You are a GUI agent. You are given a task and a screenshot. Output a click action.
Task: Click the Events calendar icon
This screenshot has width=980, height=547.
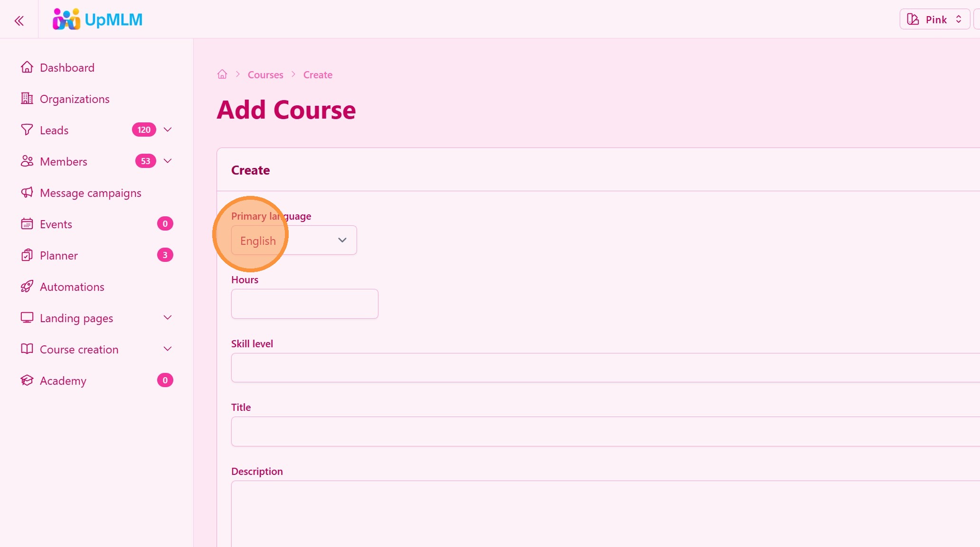pyautogui.click(x=27, y=224)
